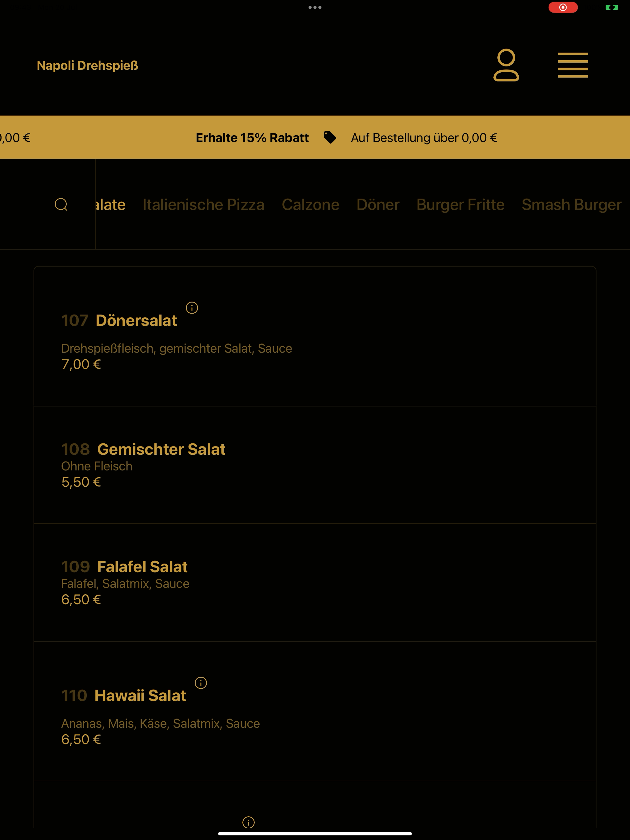Switch to Italienische Pizza category
The image size is (630, 840).
(203, 205)
